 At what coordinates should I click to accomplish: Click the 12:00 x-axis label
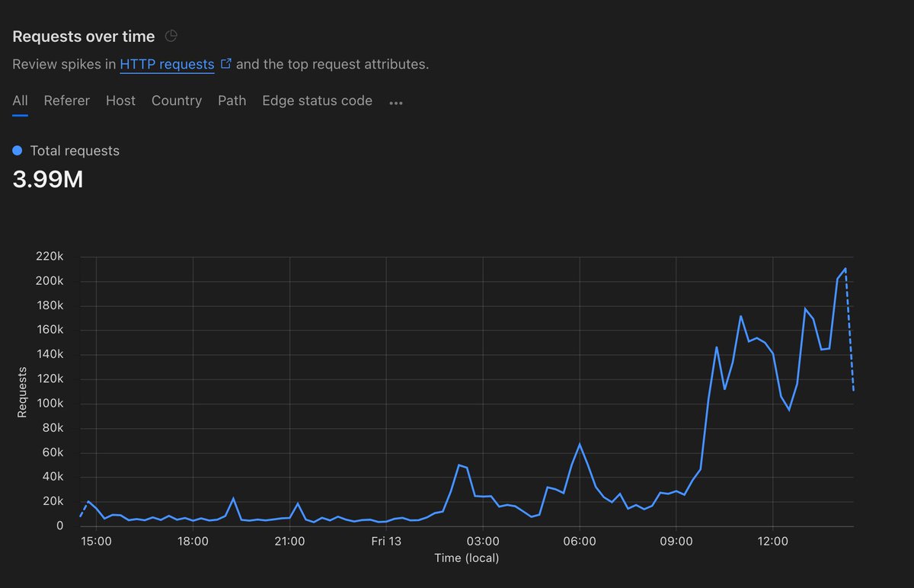point(773,541)
